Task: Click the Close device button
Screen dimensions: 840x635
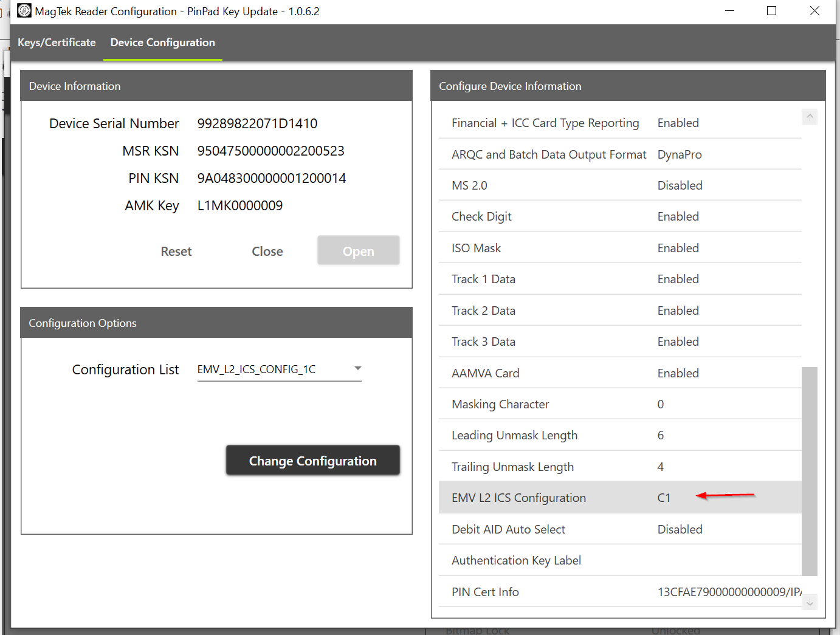Action: coord(267,251)
